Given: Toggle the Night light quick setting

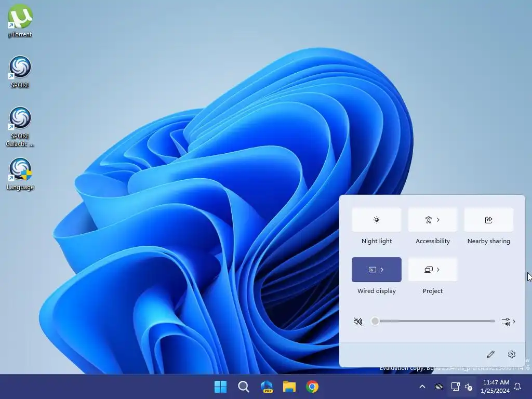Looking at the screenshot, I should 376,220.
